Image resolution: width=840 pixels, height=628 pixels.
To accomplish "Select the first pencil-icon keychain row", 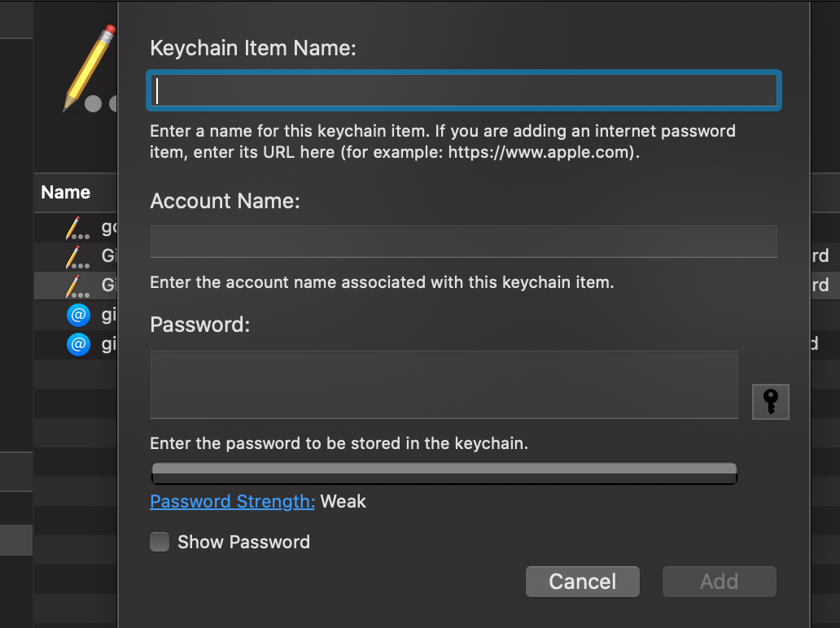I will click(x=77, y=228).
